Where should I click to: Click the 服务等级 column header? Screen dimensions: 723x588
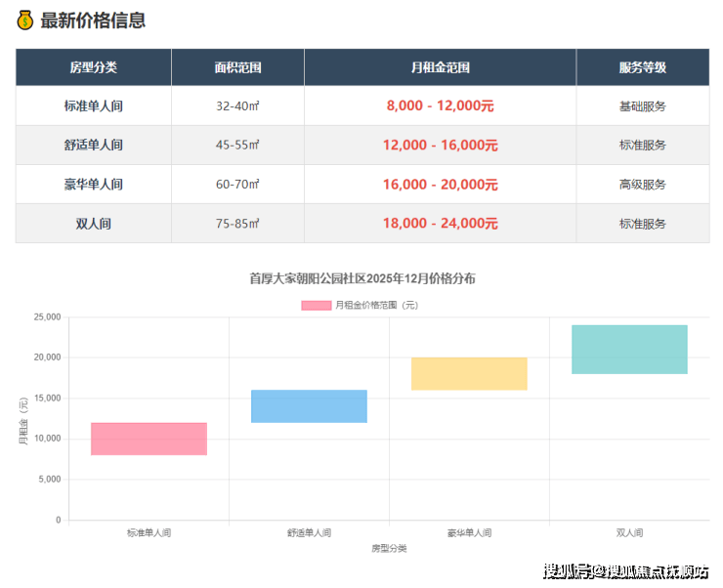pyautogui.click(x=642, y=67)
